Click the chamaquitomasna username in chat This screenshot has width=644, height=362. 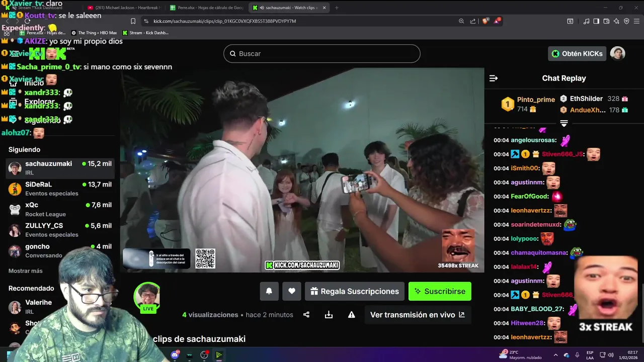pos(539,253)
